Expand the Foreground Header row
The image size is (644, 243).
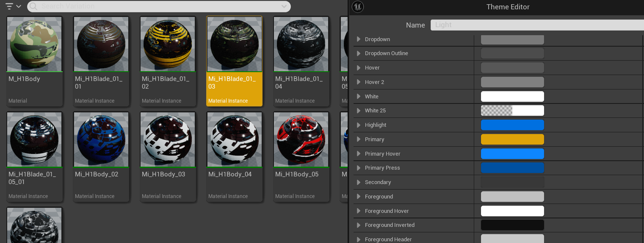coord(359,240)
